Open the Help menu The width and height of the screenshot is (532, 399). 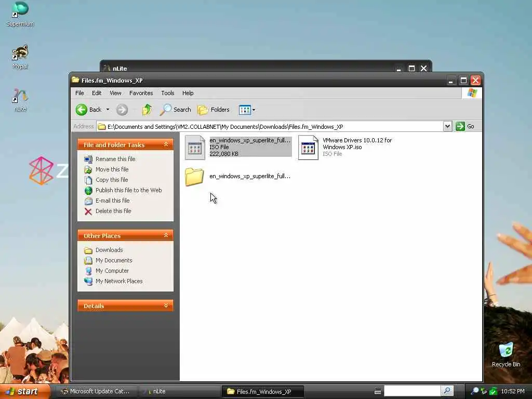coord(188,93)
